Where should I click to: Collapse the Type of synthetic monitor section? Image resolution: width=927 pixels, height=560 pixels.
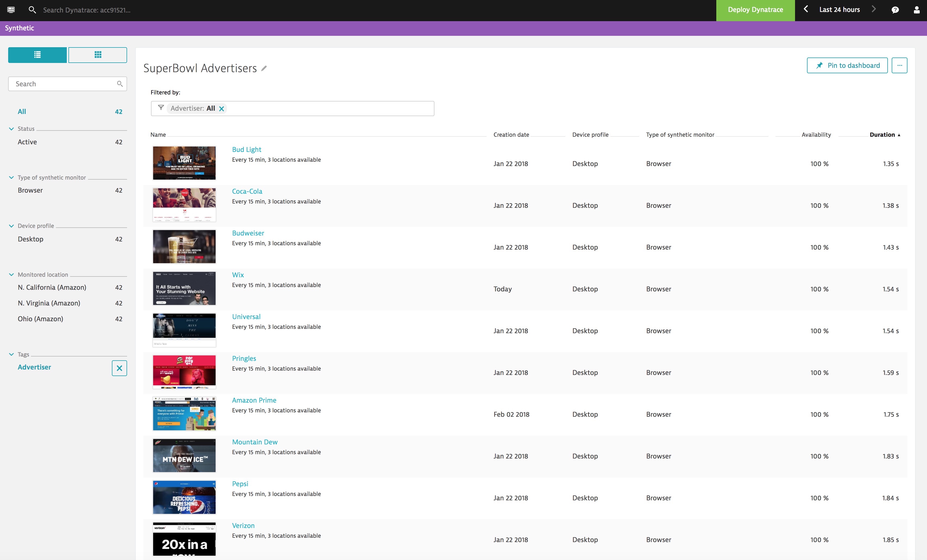(11, 177)
